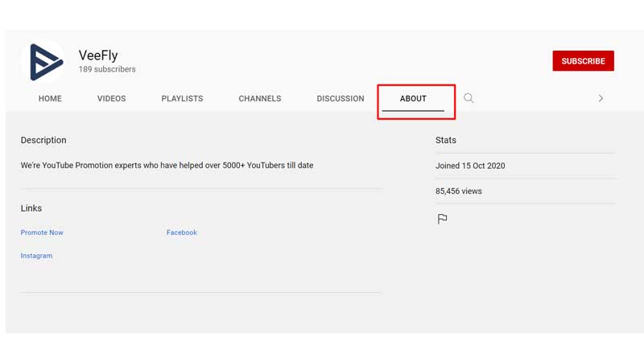Go to the Playlists tab
Image resolution: width=644 pixels, height=362 pixels.
(182, 98)
